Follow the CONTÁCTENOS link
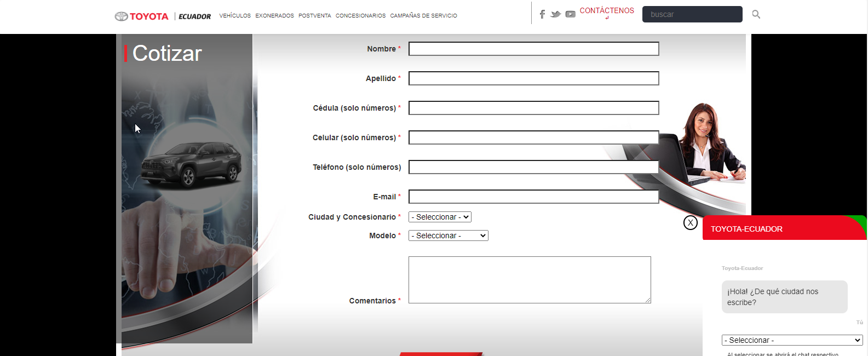This screenshot has width=868, height=356. click(607, 11)
